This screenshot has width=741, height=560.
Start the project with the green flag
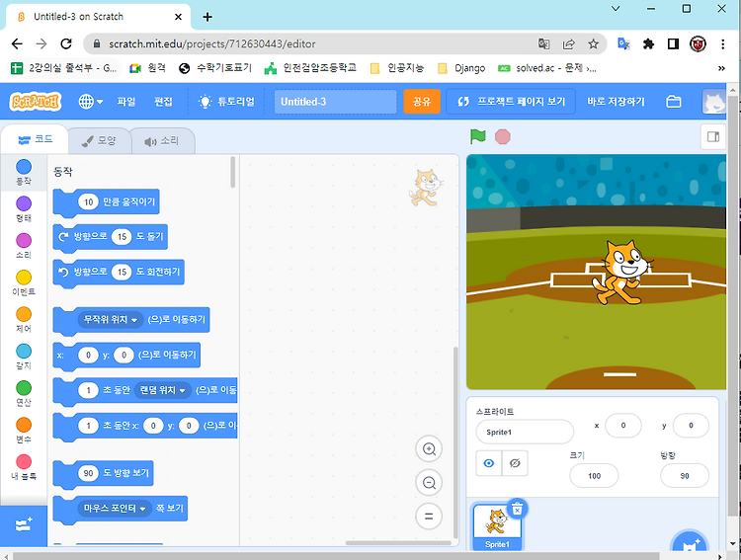coord(478,136)
